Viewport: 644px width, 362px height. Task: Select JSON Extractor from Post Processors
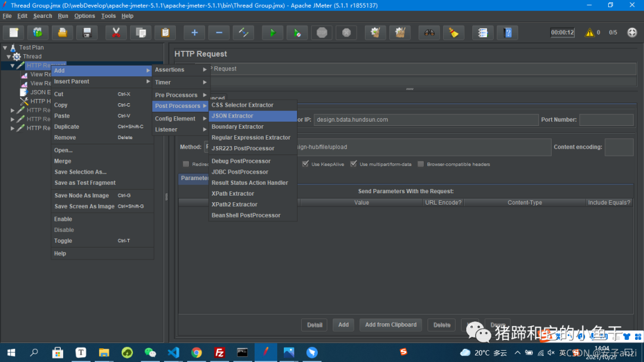coord(253,116)
